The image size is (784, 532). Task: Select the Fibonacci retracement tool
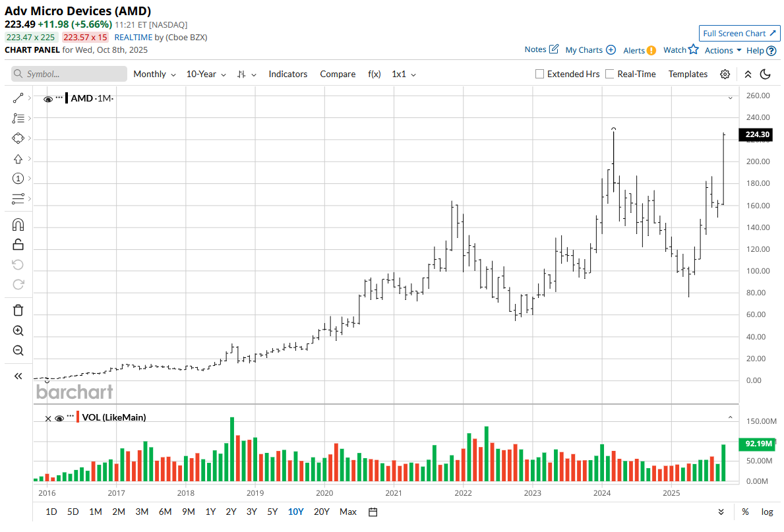18,118
